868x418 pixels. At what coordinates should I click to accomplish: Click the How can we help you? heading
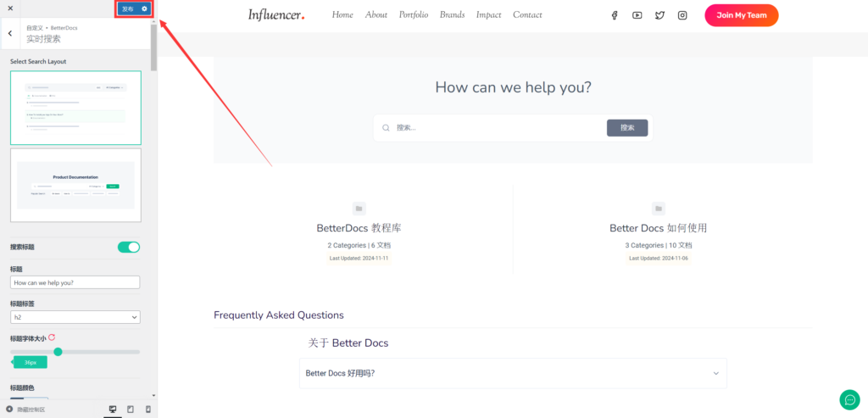coord(513,87)
